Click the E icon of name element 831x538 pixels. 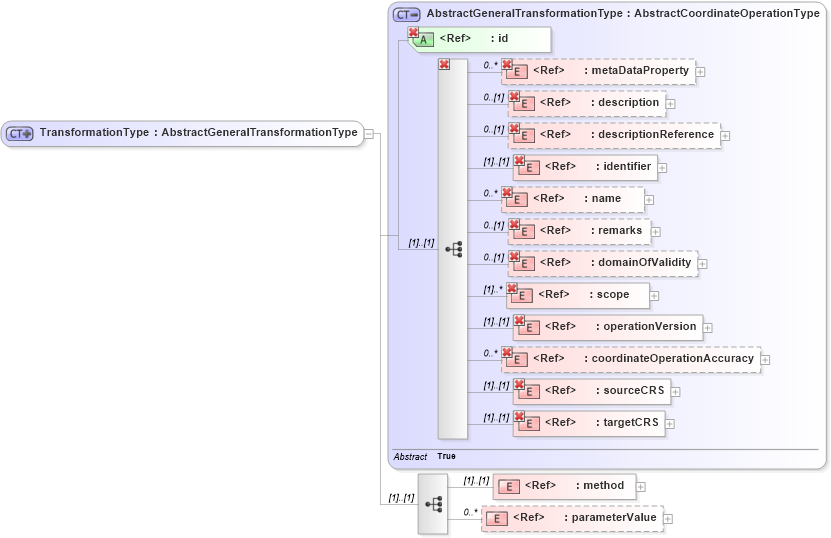pos(517,199)
